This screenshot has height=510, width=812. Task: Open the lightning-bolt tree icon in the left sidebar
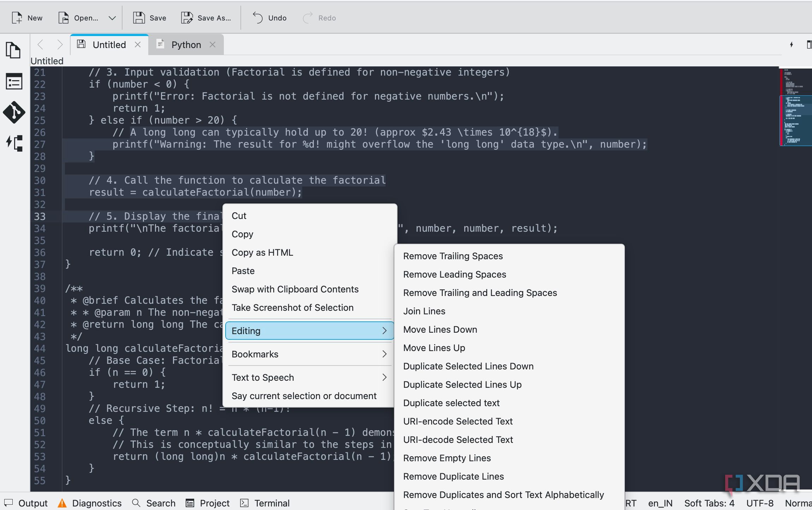point(14,143)
